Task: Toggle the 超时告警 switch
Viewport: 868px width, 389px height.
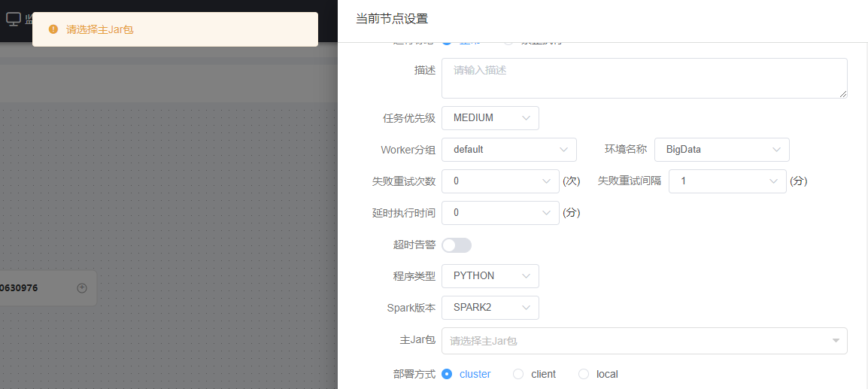Action: tap(457, 245)
